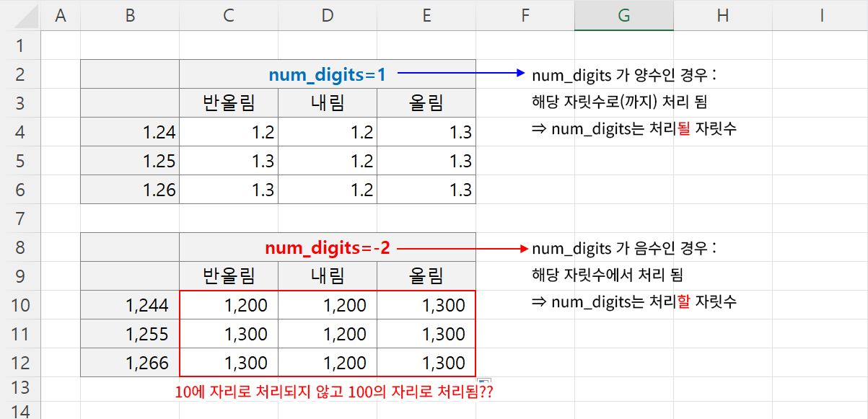Select row 2 header
The width and height of the screenshot is (868, 419).
20,74
